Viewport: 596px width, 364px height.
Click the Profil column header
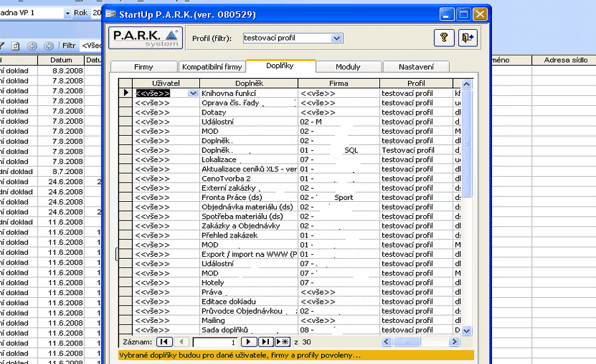(417, 83)
